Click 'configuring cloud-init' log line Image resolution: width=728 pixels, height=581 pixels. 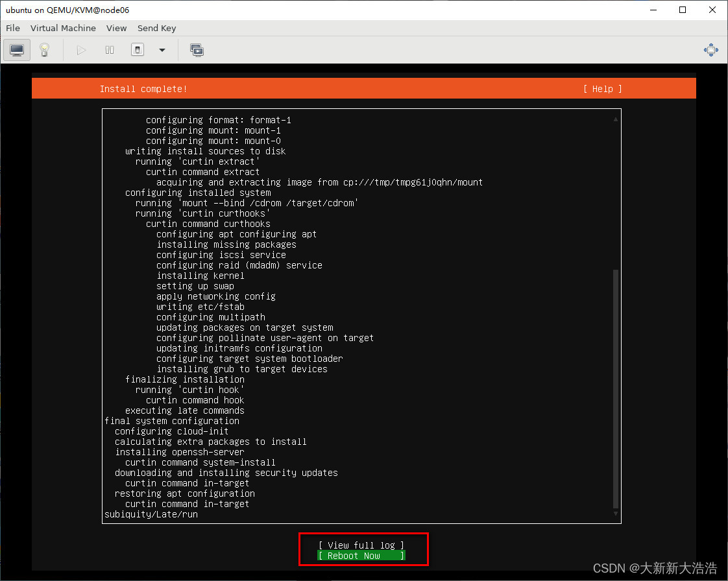(x=171, y=431)
